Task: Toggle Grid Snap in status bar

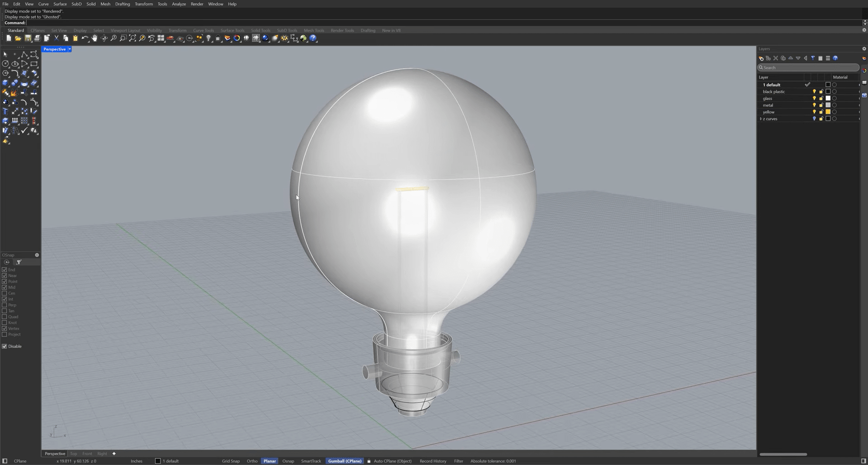Action: pos(231,461)
